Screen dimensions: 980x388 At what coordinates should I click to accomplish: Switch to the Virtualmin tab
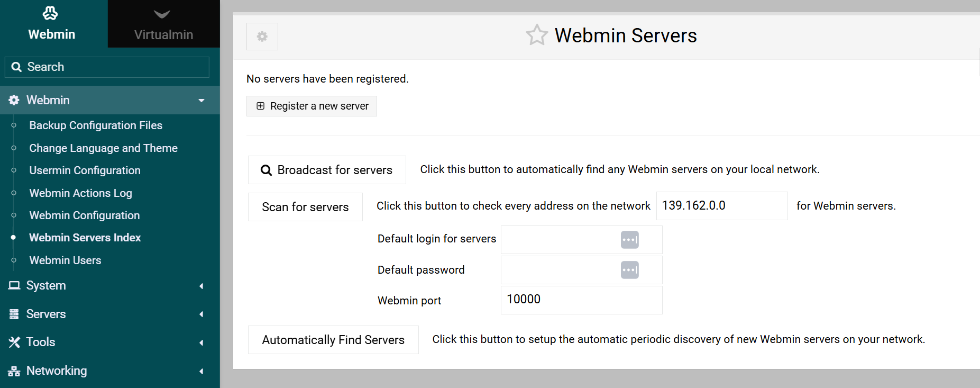[x=163, y=24]
